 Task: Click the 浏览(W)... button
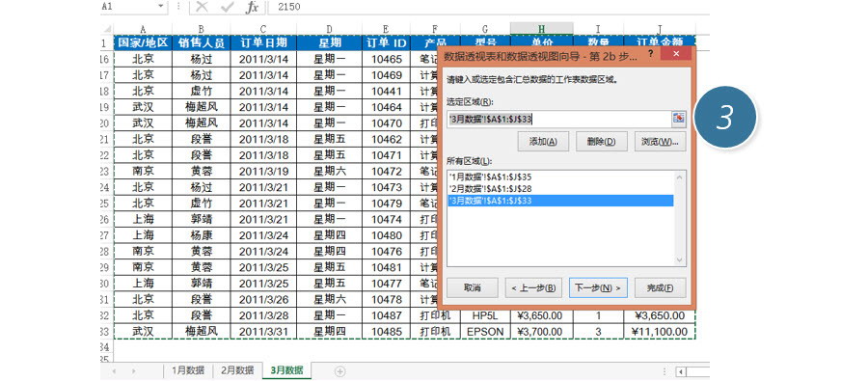[x=660, y=141]
